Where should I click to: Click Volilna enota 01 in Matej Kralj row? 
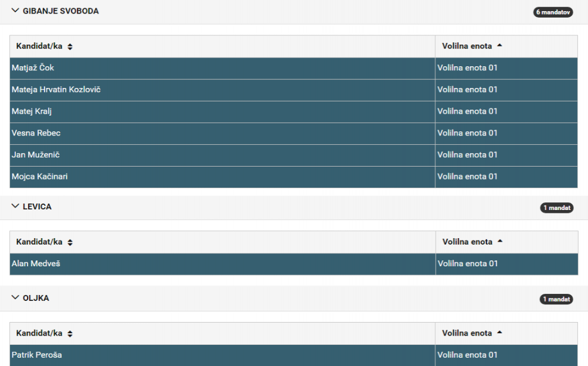click(x=467, y=111)
